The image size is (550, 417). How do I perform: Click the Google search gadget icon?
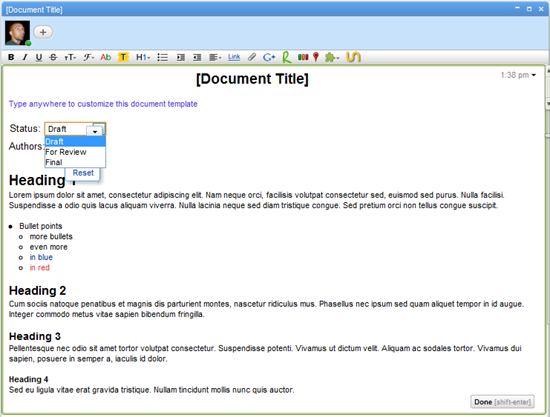coord(269,57)
